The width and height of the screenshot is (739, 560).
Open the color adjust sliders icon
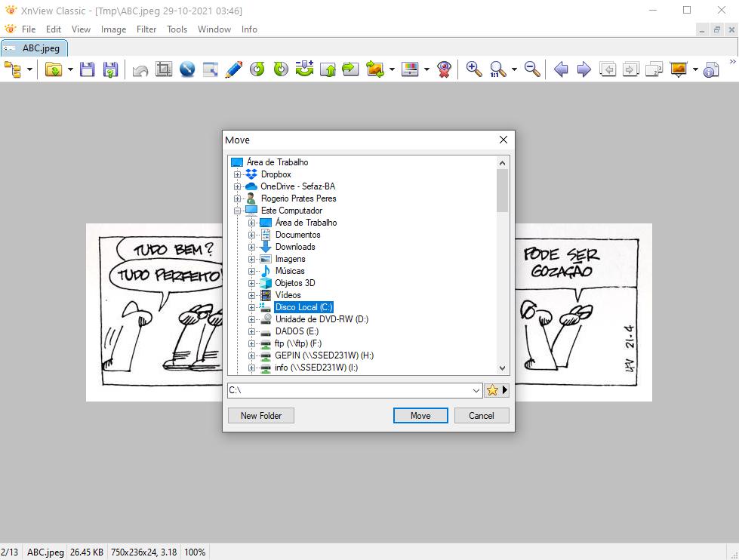pyautogui.click(x=410, y=69)
